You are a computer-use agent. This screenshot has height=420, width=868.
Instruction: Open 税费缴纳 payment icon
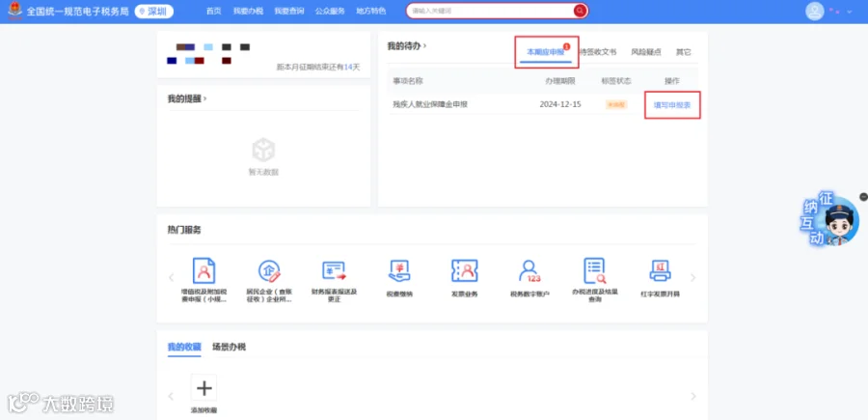(x=399, y=271)
